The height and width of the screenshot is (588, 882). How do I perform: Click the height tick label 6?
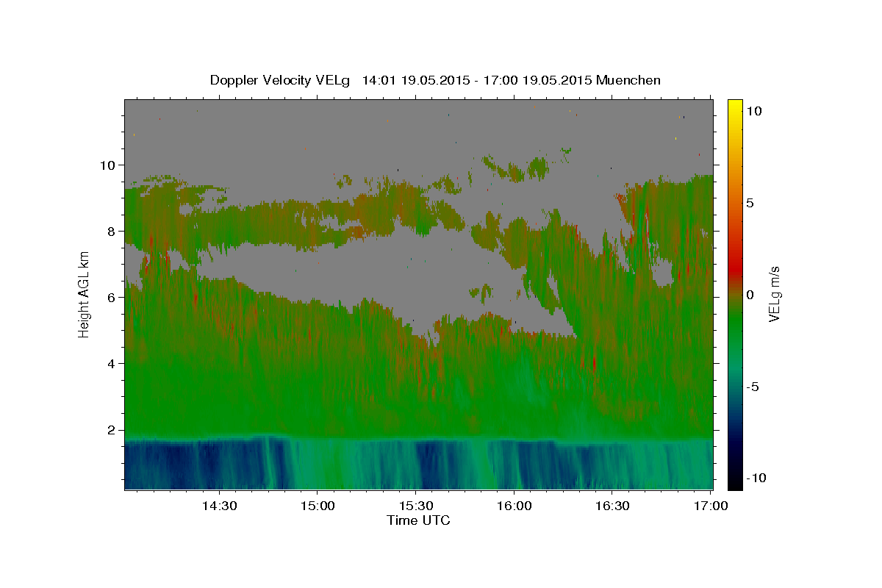(112, 298)
